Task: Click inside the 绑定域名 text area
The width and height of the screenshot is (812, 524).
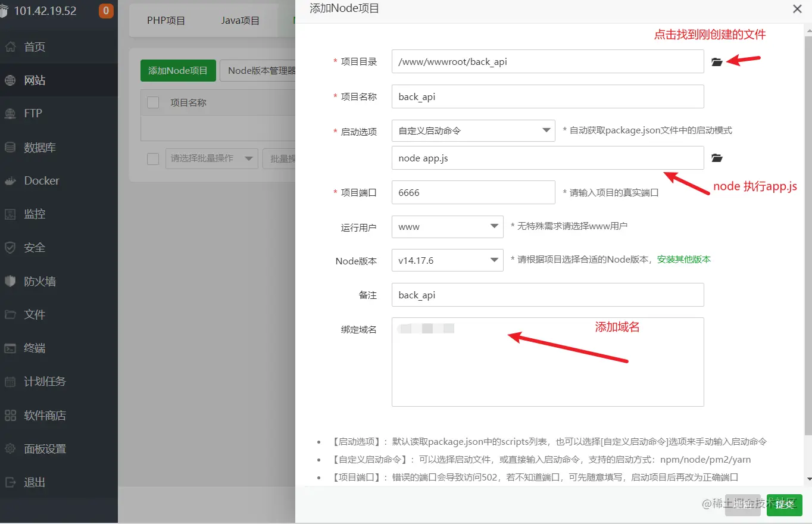Action: (548, 362)
